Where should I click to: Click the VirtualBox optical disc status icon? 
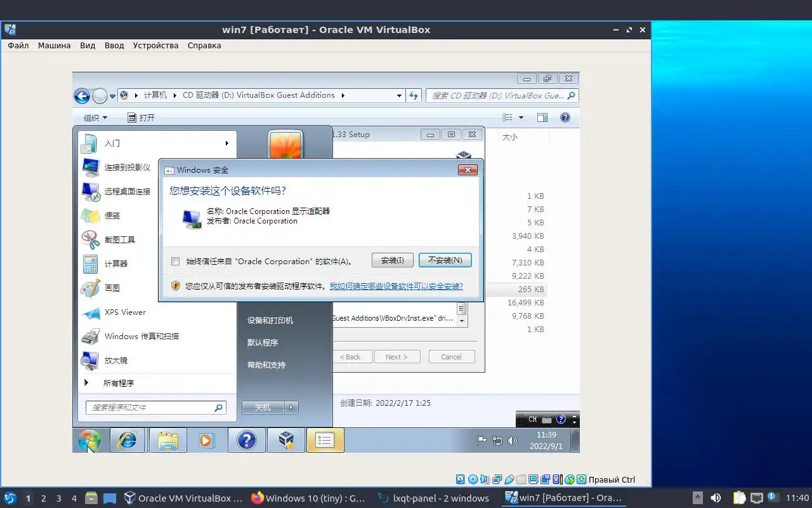tap(473, 479)
